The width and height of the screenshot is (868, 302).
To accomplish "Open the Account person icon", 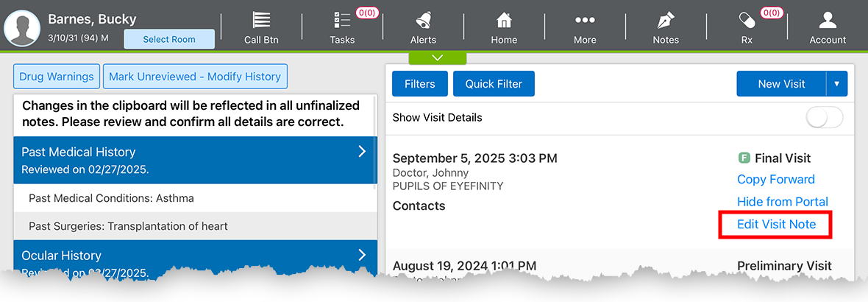I will pos(828,21).
